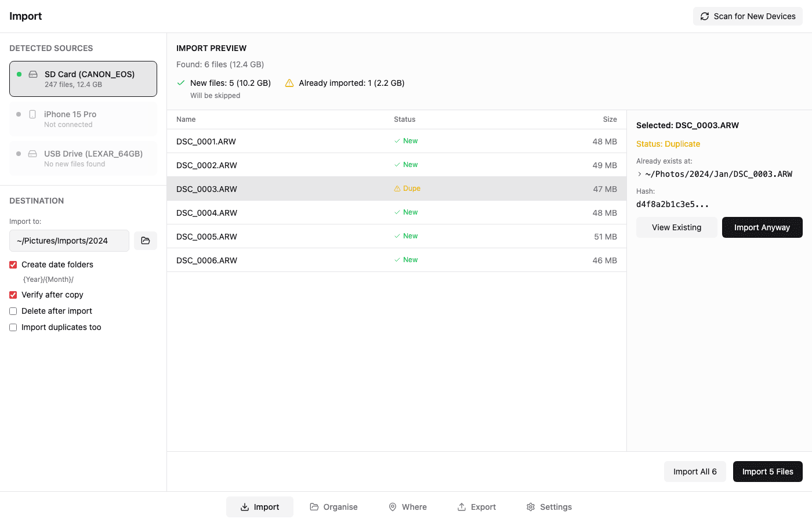The width and height of the screenshot is (812, 522).
Task: Click the destination path field showing ~/Pictures/Imports/2024
Action: [69, 240]
